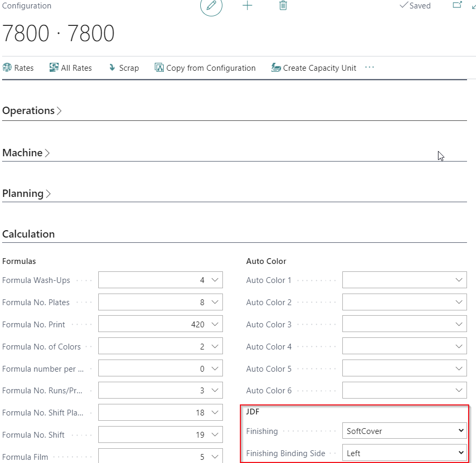The width and height of the screenshot is (476, 463).
Task: Expand the Machine section
Action: pyautogui.click(x=26, y=153)
